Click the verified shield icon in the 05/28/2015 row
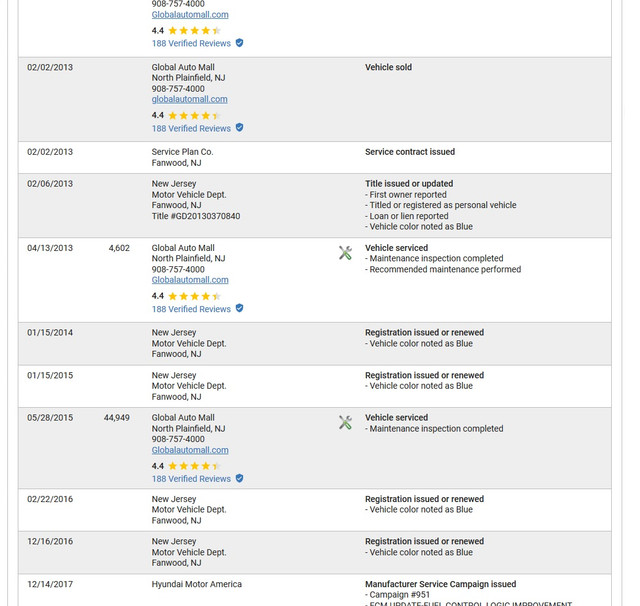Image resolution: width=640 pixels, height=606 pixels. tap(240, 478)
